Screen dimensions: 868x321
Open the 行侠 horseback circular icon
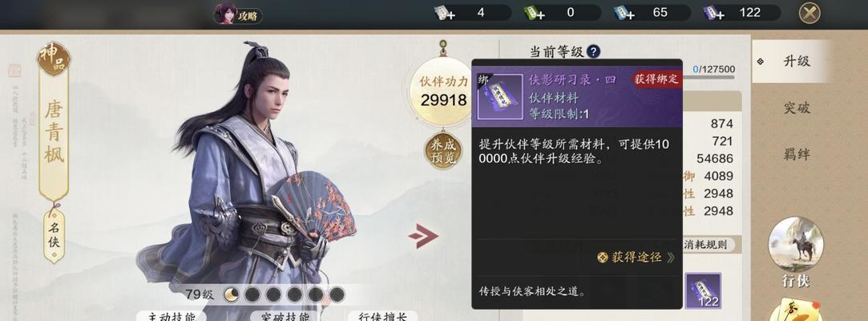[796, 245]
